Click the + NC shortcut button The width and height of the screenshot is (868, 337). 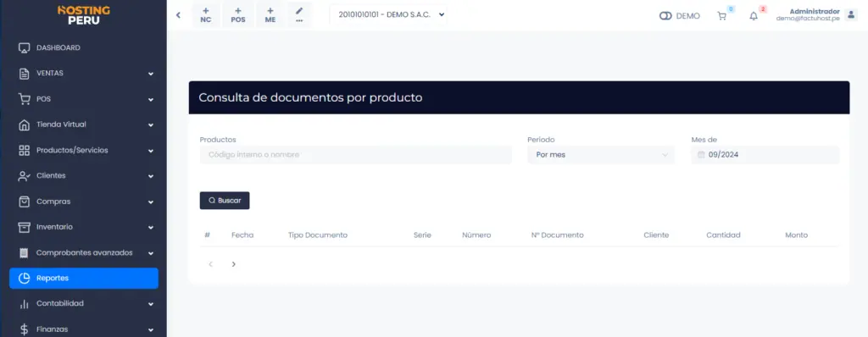206,15
